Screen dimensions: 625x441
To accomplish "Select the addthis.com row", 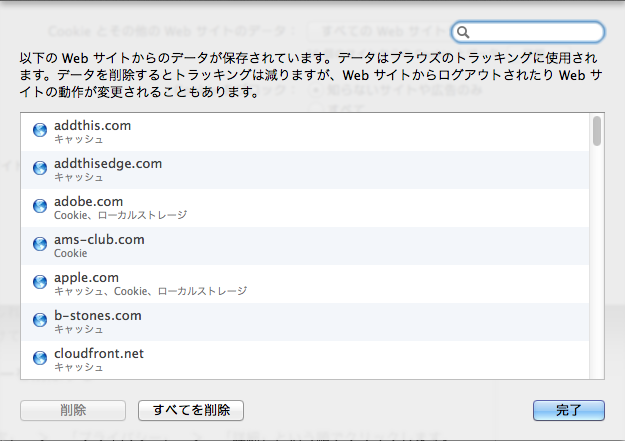I will (300, 132).
